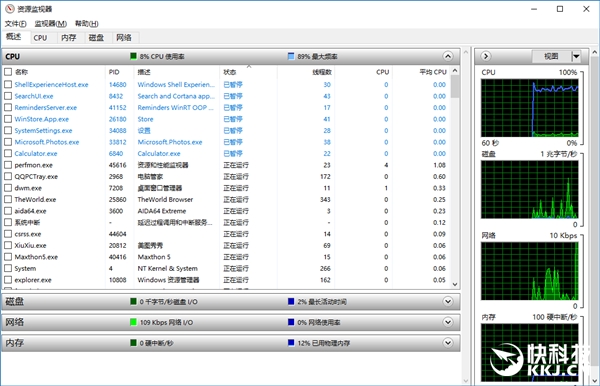Check the WinStore.App.exe checkbox
The width and height of the screenshot is (600, 386).
click(8, 119)
